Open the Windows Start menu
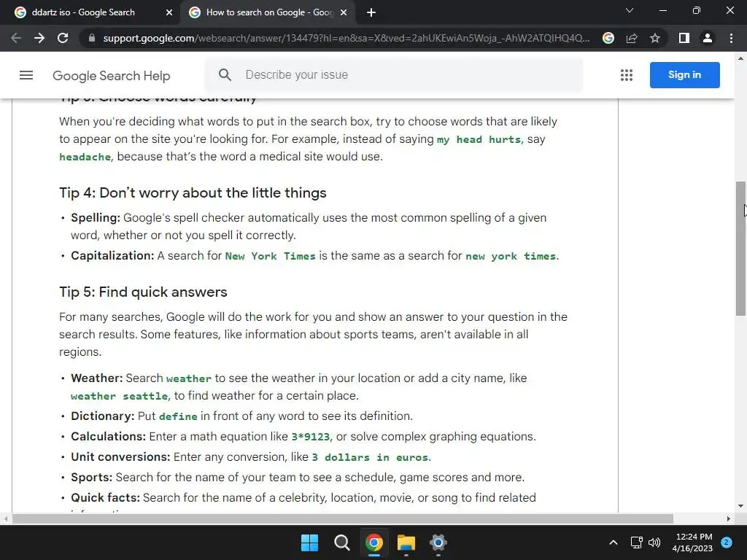This screenshot has width=747, height=560. 309,542
